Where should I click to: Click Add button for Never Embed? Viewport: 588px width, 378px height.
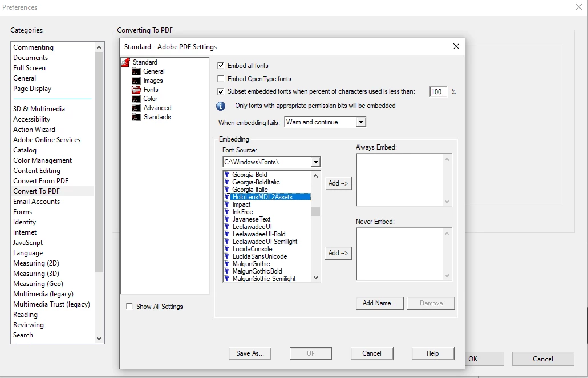coord(338,253)
